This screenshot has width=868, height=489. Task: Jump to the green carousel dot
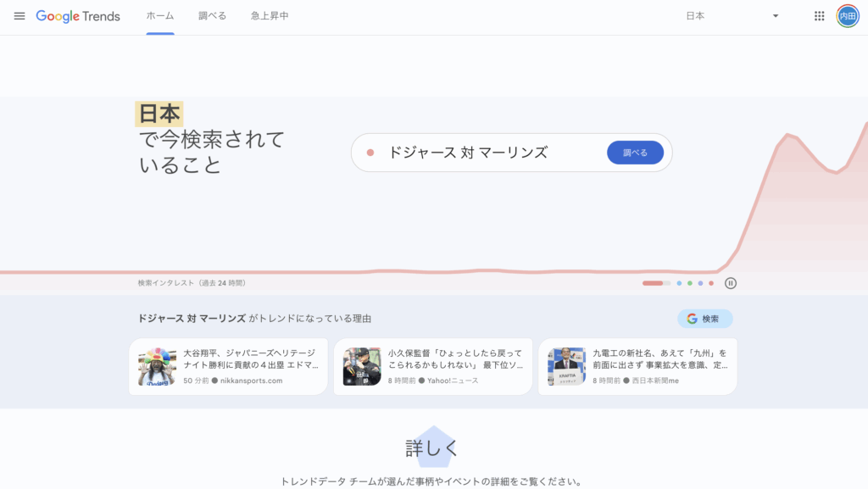(x=690, y=283)
